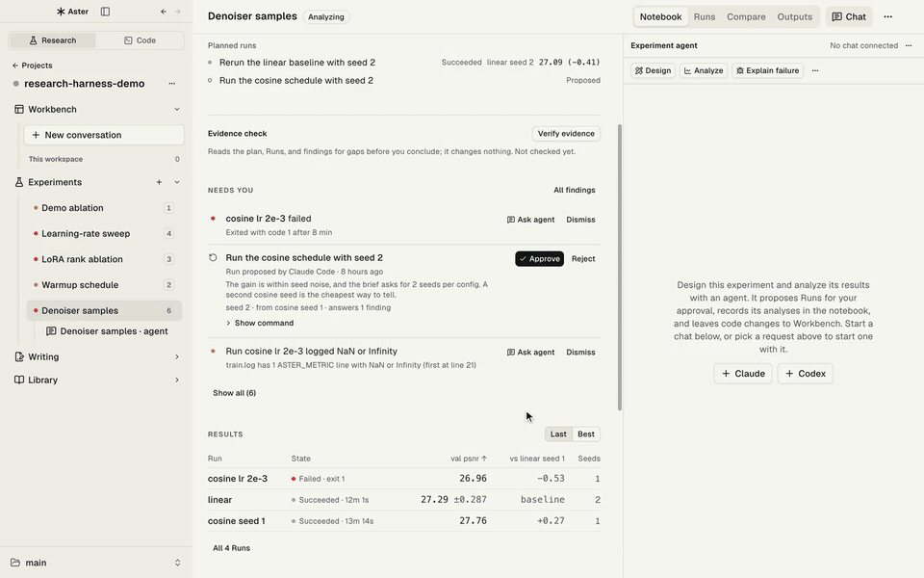Click chat icon beside Denoiser samples agent
This screenshot has height=578, width=924.
pyautogui.click(x=51, y=330)
